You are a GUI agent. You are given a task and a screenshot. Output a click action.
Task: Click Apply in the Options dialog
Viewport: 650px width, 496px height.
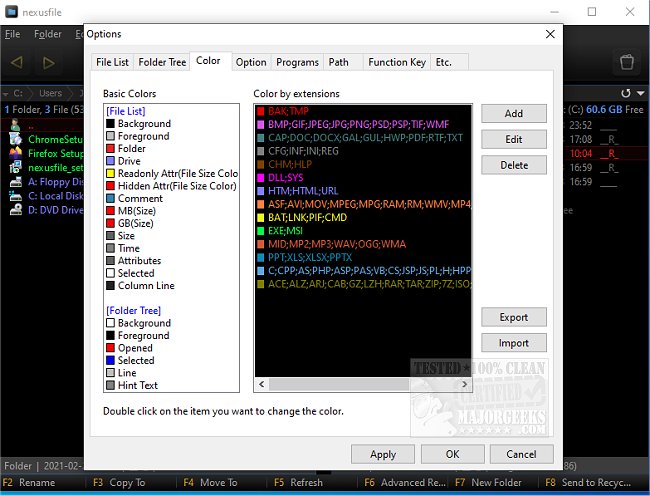tap(383, 455)
